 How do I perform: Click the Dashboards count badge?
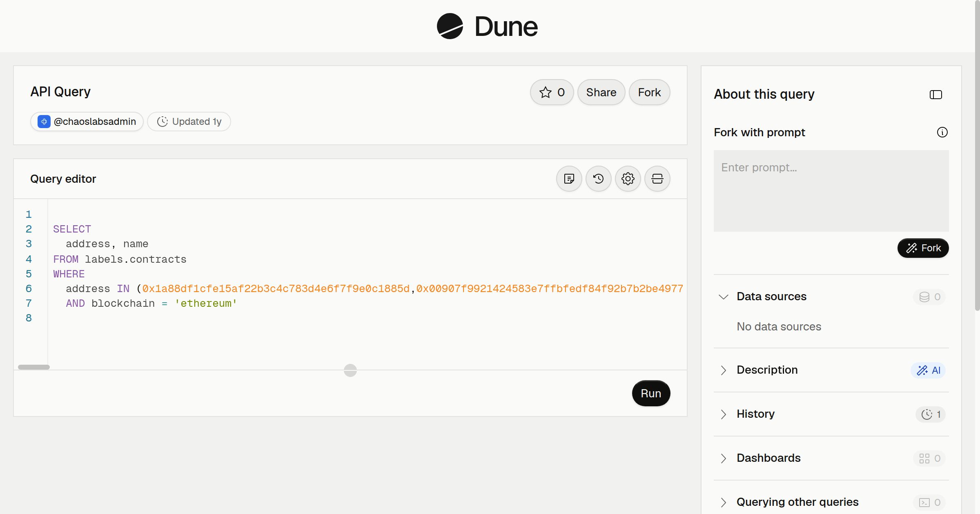tap(929, 459)
